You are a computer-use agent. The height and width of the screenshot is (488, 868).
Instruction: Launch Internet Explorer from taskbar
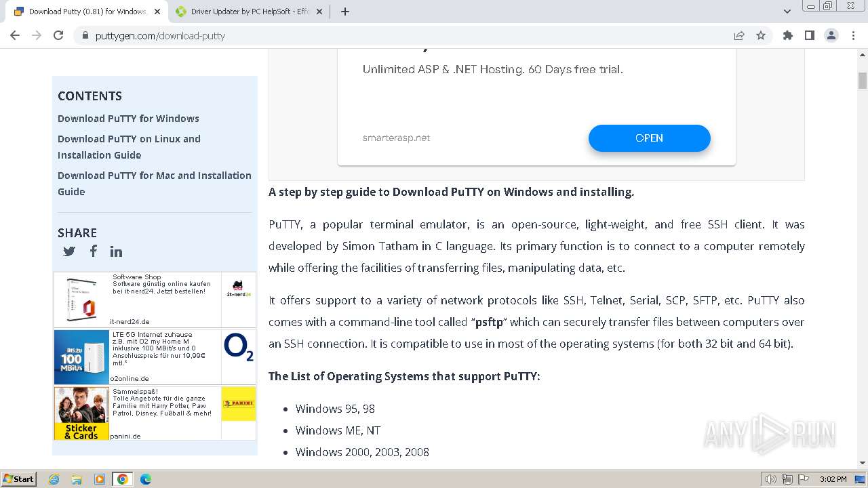coord(54,479)
